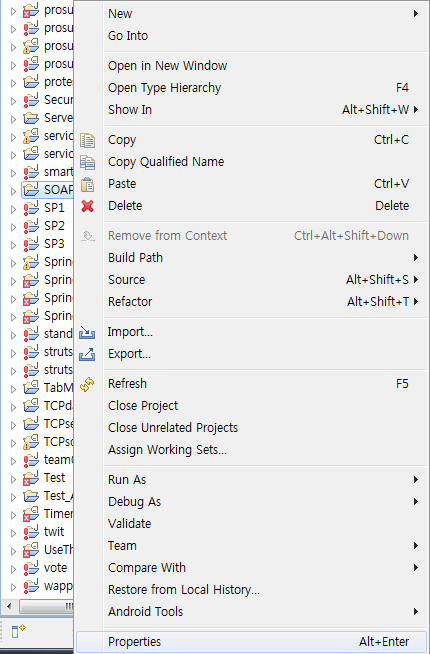Click the Export icon
The image size is (430, 654).
[x=87, y=354]
